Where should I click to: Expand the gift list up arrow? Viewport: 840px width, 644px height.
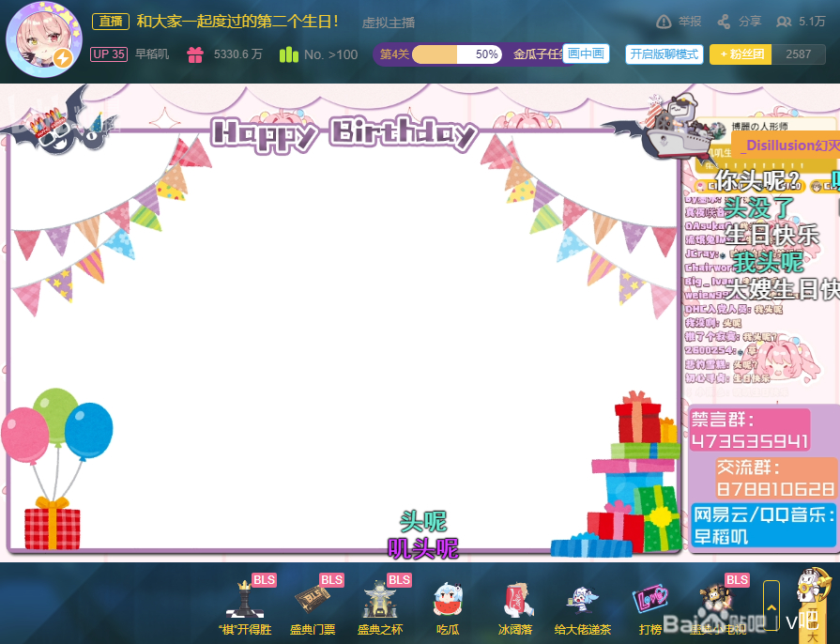(x=771, y=606)
